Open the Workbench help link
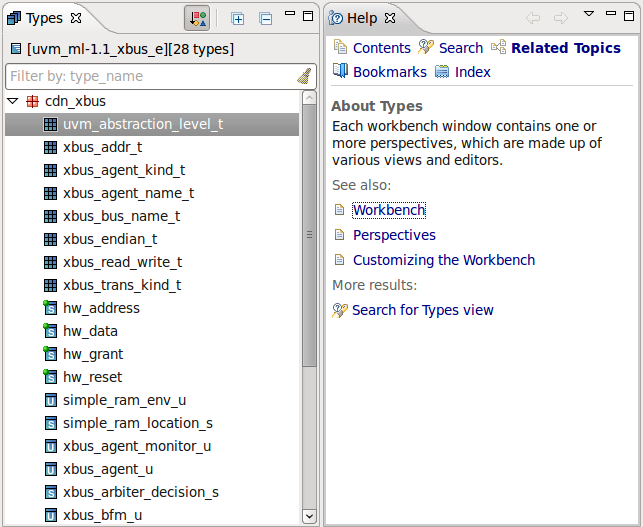Viewport: 643px width, 527px height. click(x=388, y=210)
